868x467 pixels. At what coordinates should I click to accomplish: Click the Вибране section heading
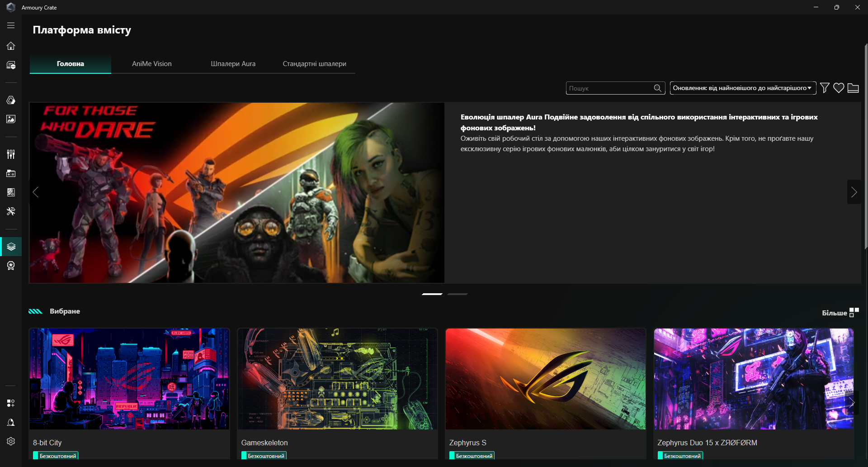(x=65, y=311)
